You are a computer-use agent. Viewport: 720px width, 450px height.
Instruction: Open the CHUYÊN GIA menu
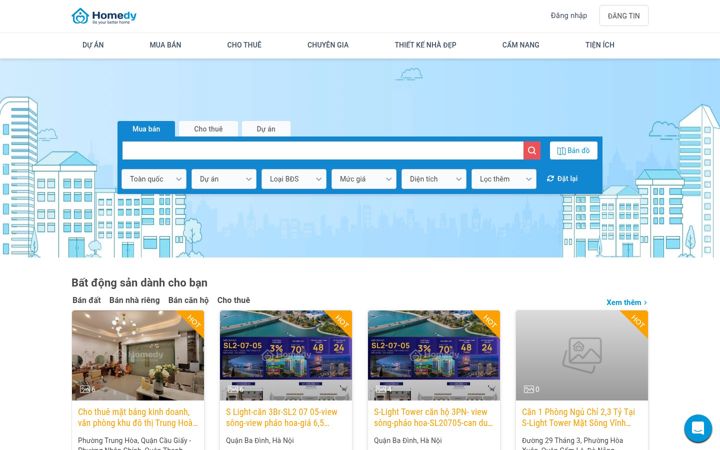pyautogui.click(x=328, y=45)
